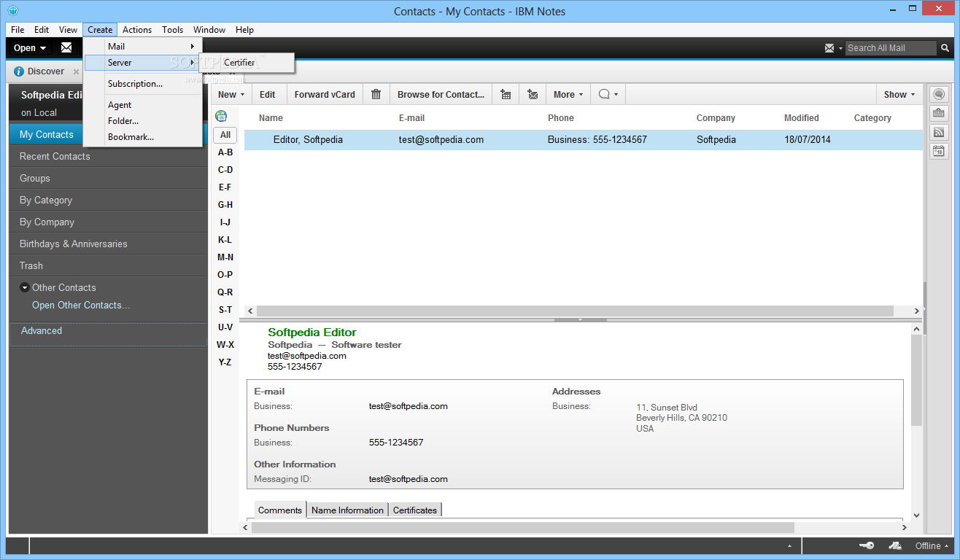Screen dimensions: 960x560
Task: Open Birthdays & Anniversaries view
Action: (109, 244)
